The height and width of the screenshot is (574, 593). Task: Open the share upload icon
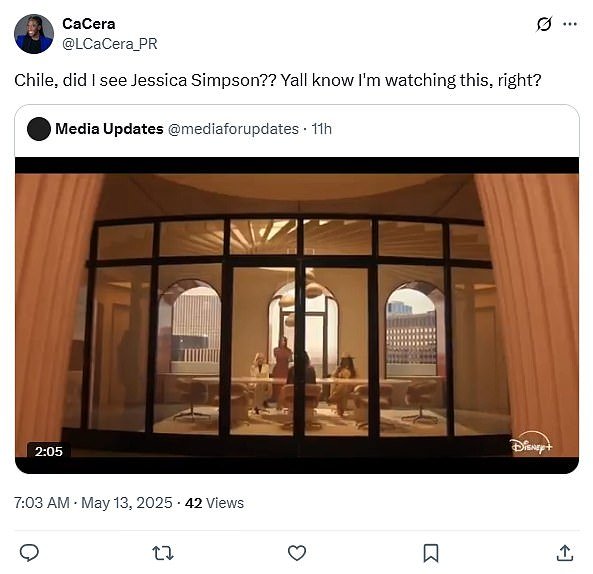pyautogui.click(x=565, y=553)
